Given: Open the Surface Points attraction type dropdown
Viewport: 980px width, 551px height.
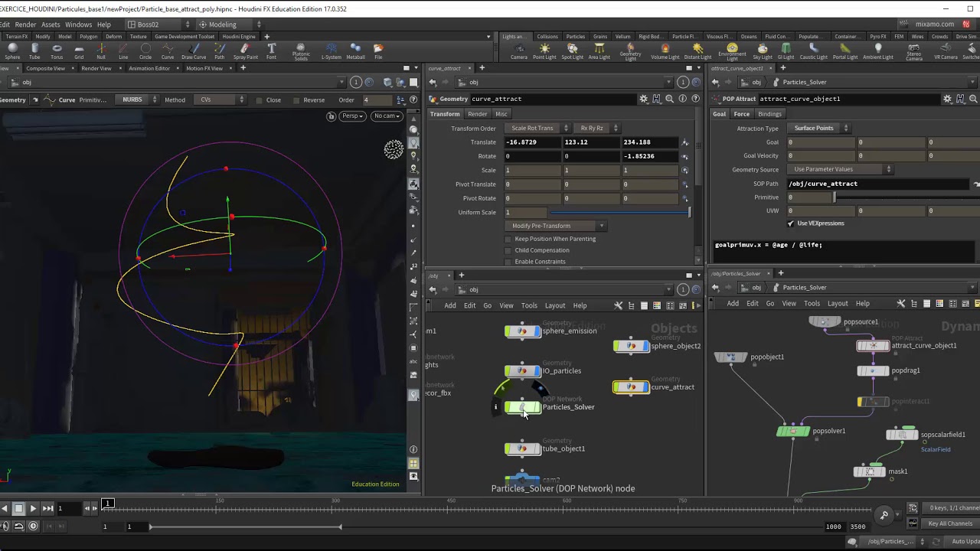Looking at the screenshot, I should pyautogui.click(x=818, y=128).
